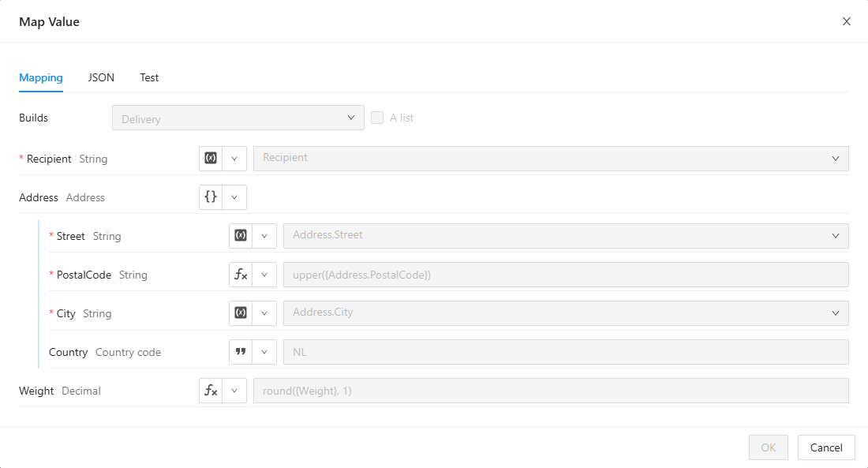This screenshot has height=468, width=868.
Task: Click the 'Map Value' dialog title
Action: coord(49,21)
